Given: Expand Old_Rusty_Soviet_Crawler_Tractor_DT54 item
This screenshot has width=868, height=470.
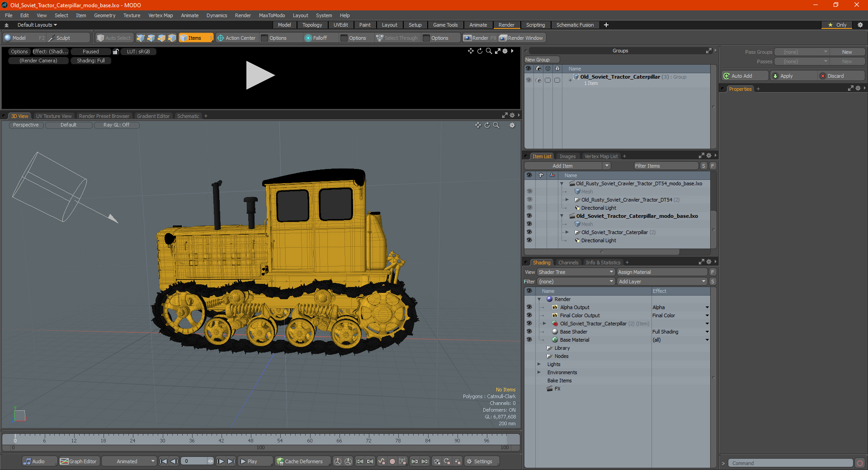Looking at the screenshot, I should 567,200.
